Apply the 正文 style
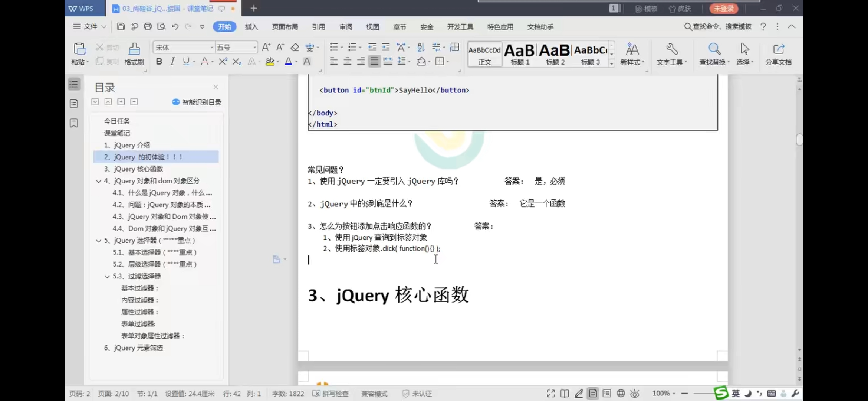 [x=484, y=54]
